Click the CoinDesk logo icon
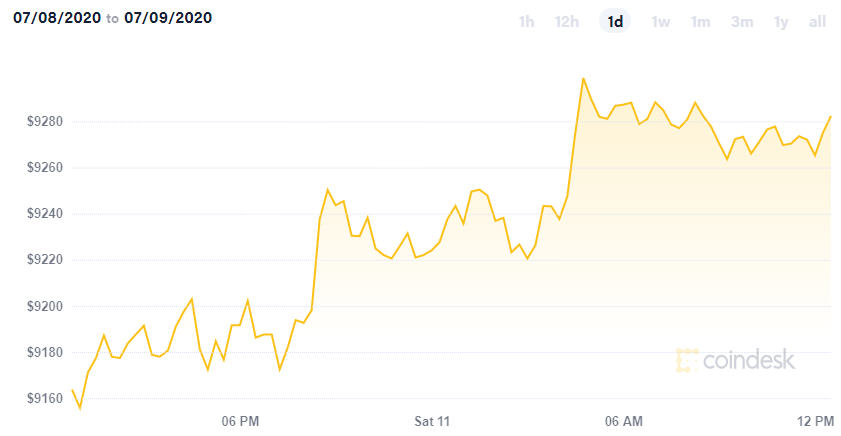 [687, 360]
